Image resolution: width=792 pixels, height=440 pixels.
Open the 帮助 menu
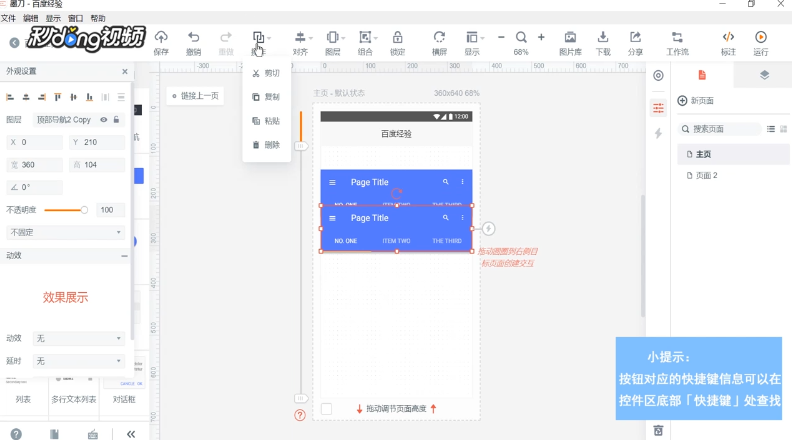click(x=98, y=18)
